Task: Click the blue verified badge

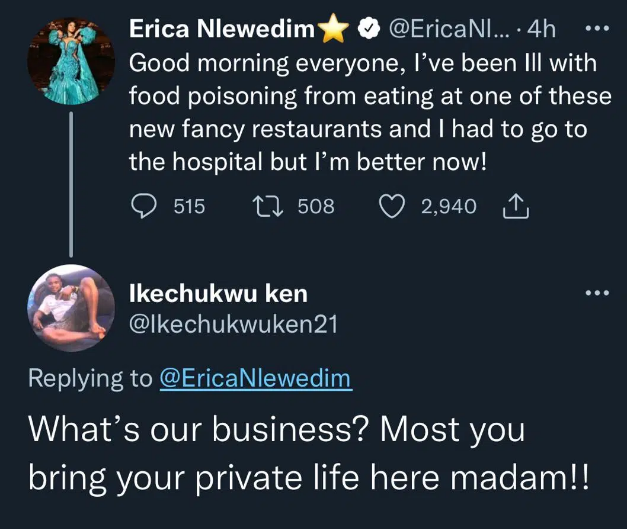Action: (368, 32)
